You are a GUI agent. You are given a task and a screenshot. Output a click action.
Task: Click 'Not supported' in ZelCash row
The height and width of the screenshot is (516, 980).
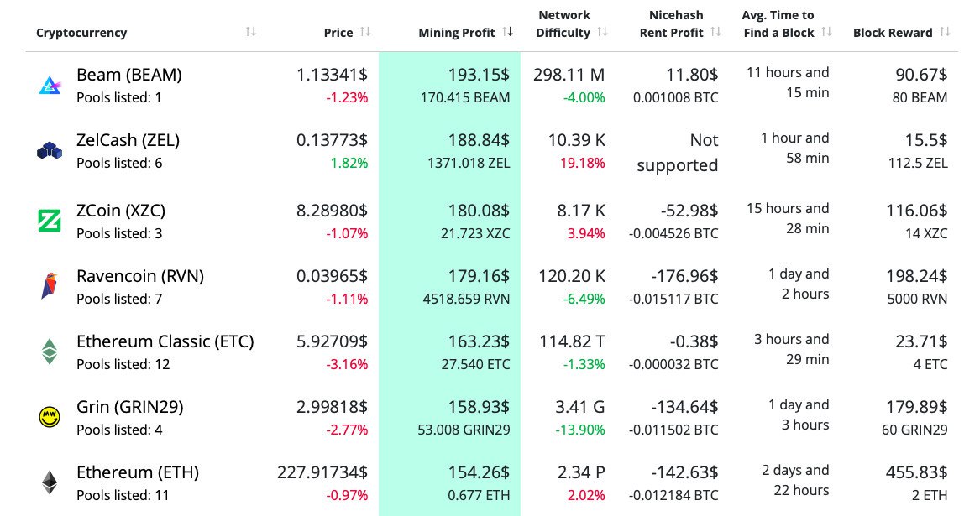pyautogui.click(x=678, y=153)
